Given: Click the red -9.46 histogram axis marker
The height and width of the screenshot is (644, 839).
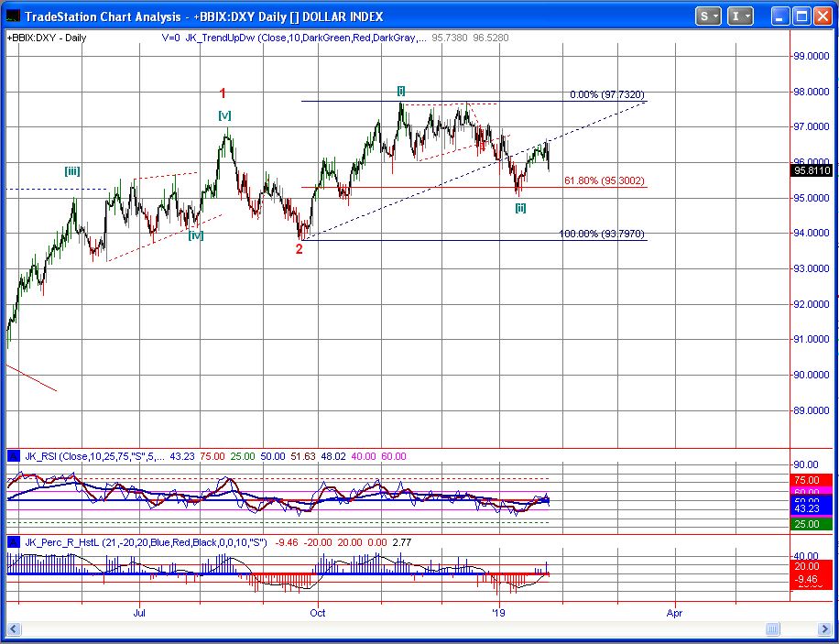Looking at the screenshot, I should click(812, 579).
